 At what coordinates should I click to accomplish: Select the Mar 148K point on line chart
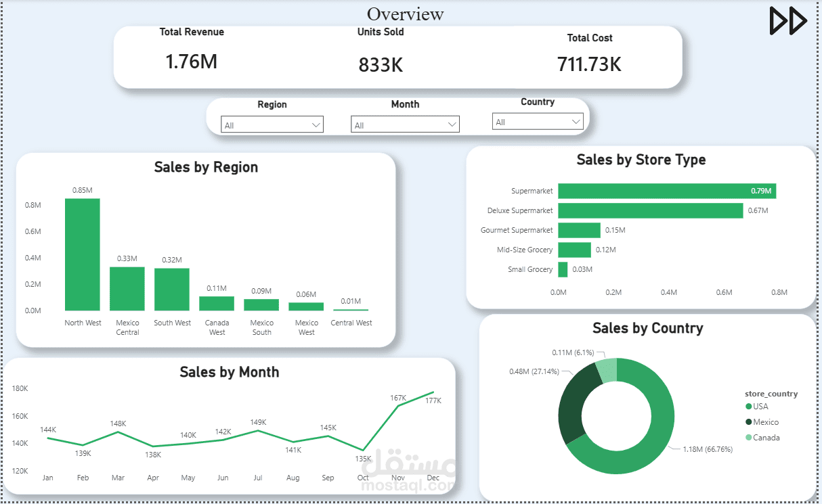118,432
